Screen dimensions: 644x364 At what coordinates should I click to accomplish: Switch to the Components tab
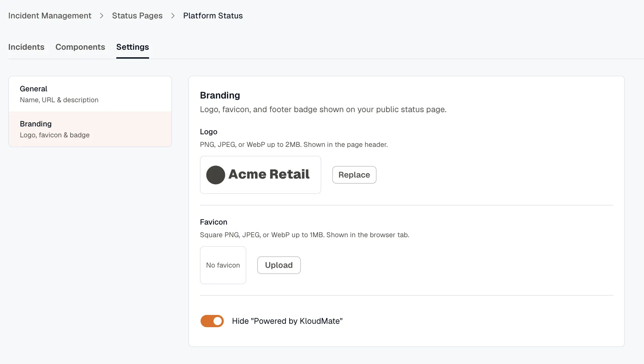[x=80, y=47]
